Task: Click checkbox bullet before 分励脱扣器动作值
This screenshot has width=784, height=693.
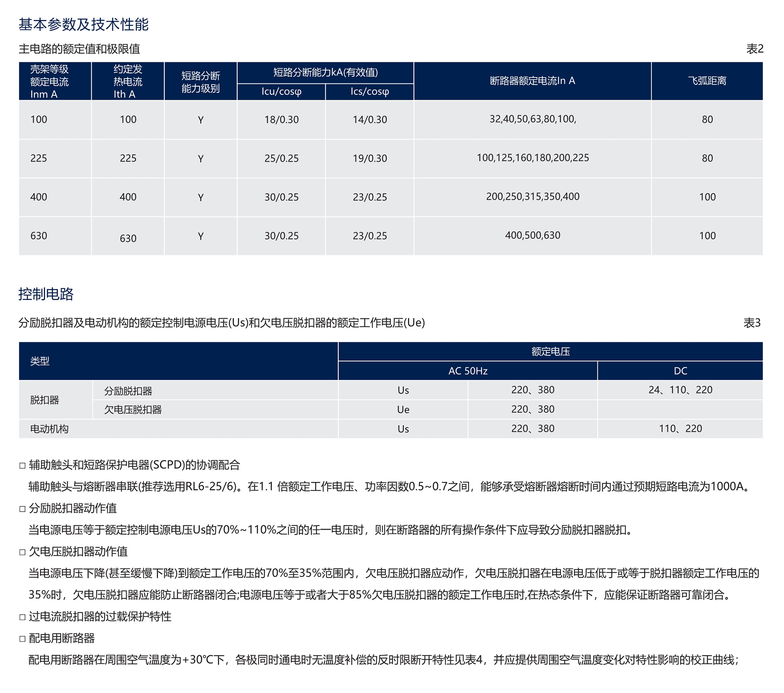Action: pos(22,509)
